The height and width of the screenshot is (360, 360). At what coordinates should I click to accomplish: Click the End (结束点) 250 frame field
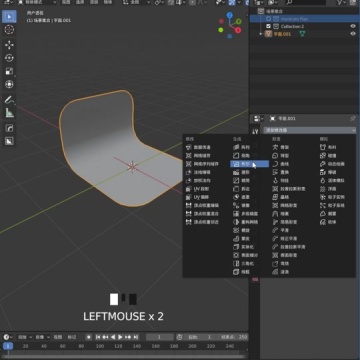click(x=234, y=337)
